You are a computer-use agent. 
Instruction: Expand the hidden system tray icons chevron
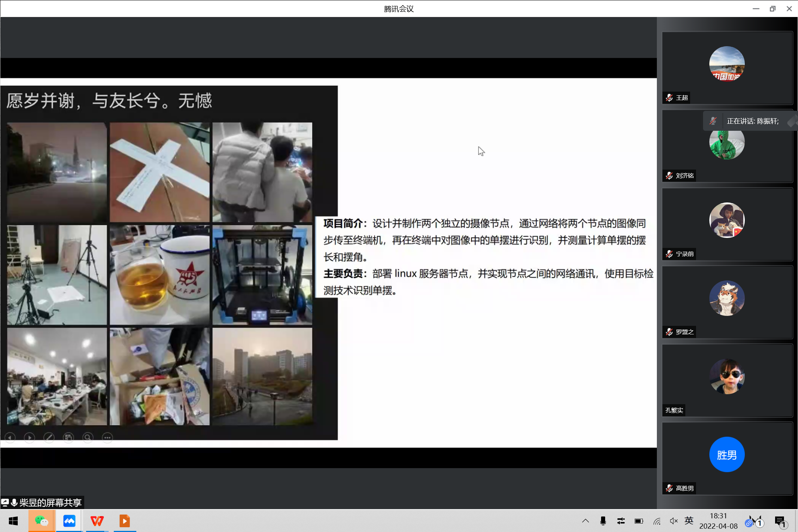click(x=586, y=521)
